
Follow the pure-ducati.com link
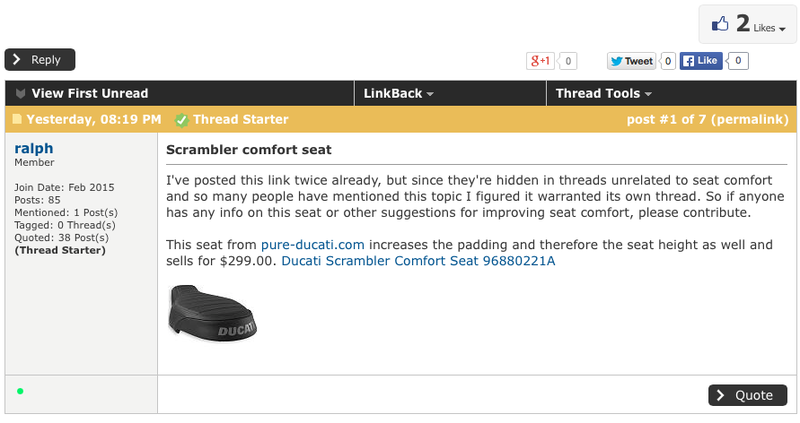click(x=311, y=245)
